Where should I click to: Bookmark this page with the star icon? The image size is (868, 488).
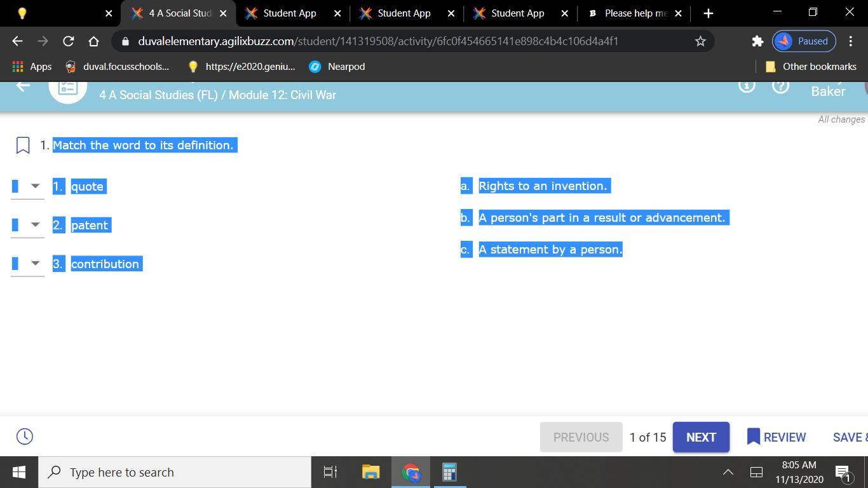click(x=700, y=41)
